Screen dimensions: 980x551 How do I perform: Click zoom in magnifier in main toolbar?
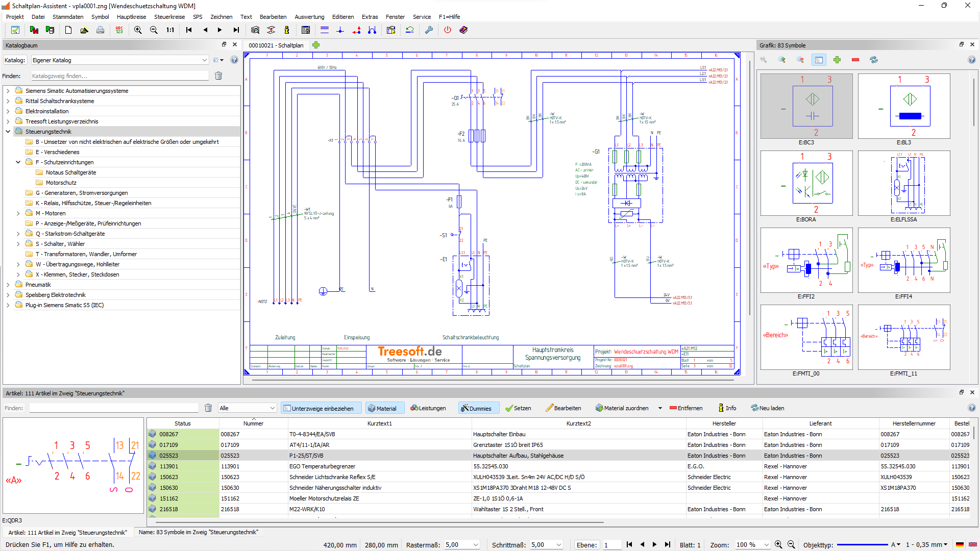(x=138, y=30)
